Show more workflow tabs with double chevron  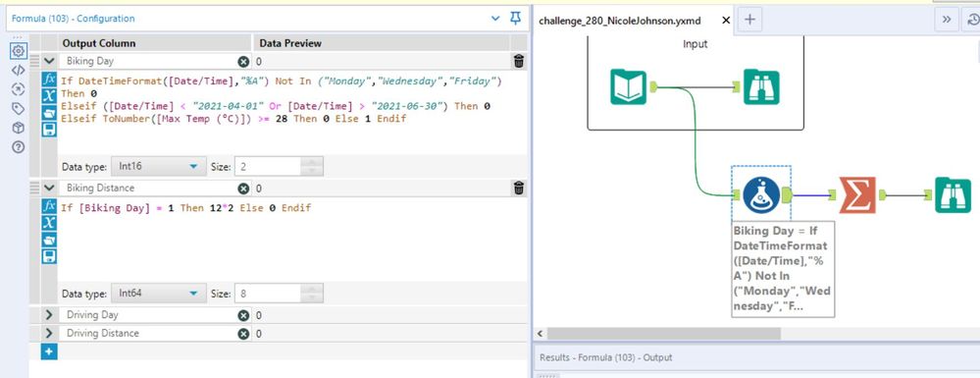click(947, 20)
